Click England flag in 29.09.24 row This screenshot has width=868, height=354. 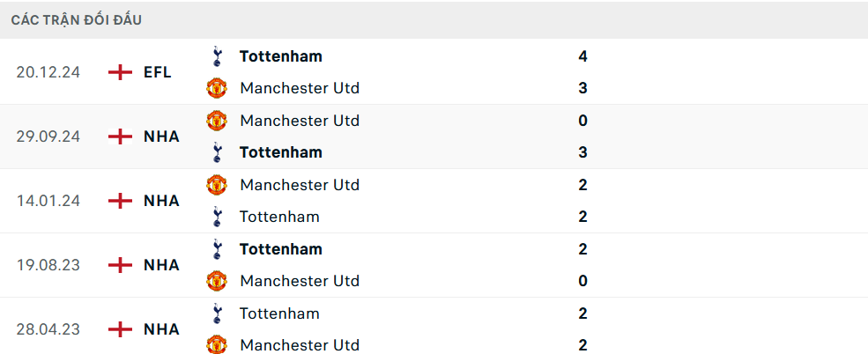[120, 136]
